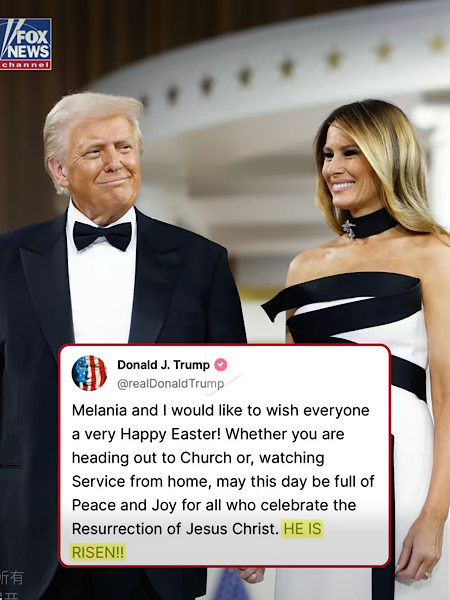This screenshot has width=450, height=600.
Task: Click the Chinese '所有' watermark text
Action: [x=12, y=577]
